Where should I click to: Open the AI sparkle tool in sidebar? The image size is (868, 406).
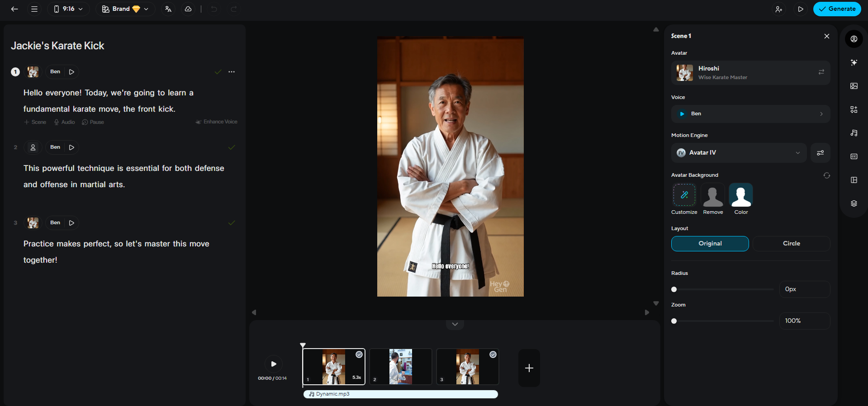tap(854, 62)
